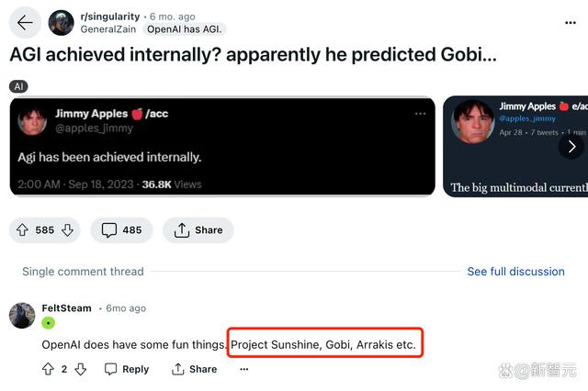Open FeltSteam's user profile

click(x=66, y=308)
